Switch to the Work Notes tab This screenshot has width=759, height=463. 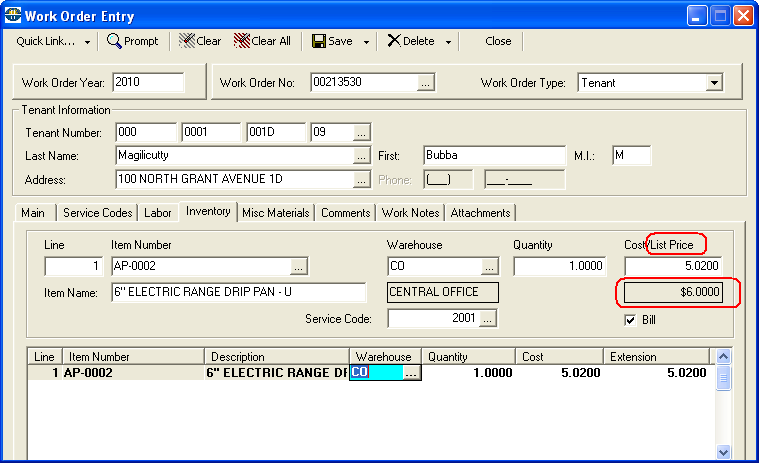(x=410, y=212)
